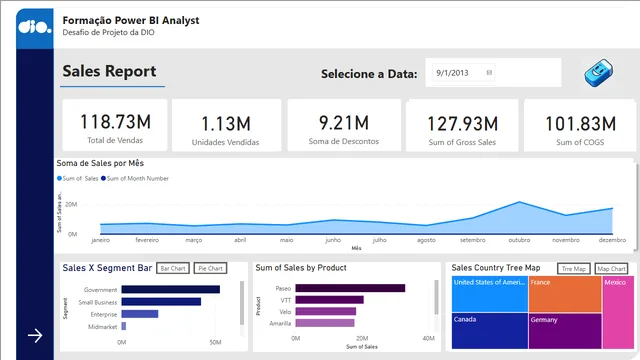Select the Mexico treemap tile
This screenshot has width=640, height=360.
(x=618, y=313)
